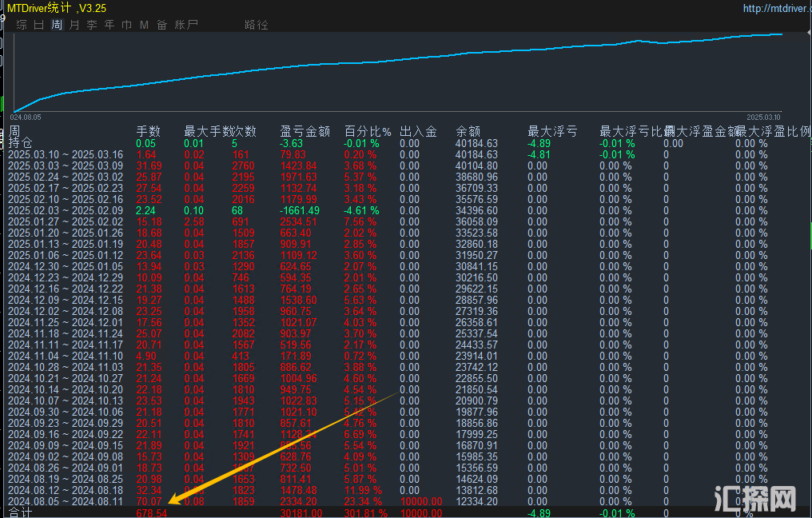
Task: Click the 手数 column header
Action: (x=149, y=132)
